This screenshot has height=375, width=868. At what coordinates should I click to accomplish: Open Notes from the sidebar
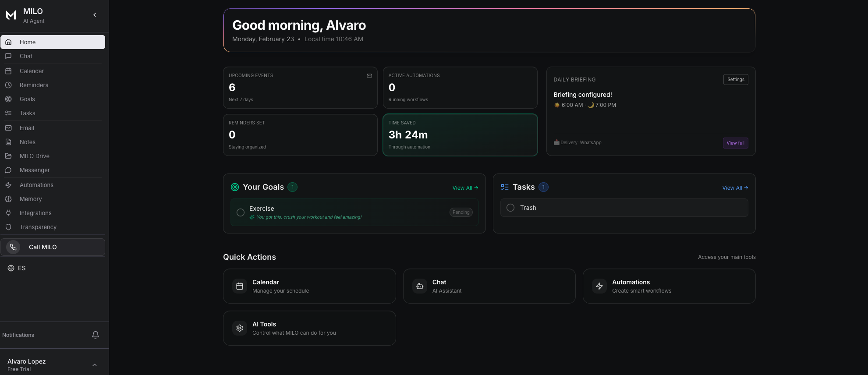pos(53,142)
